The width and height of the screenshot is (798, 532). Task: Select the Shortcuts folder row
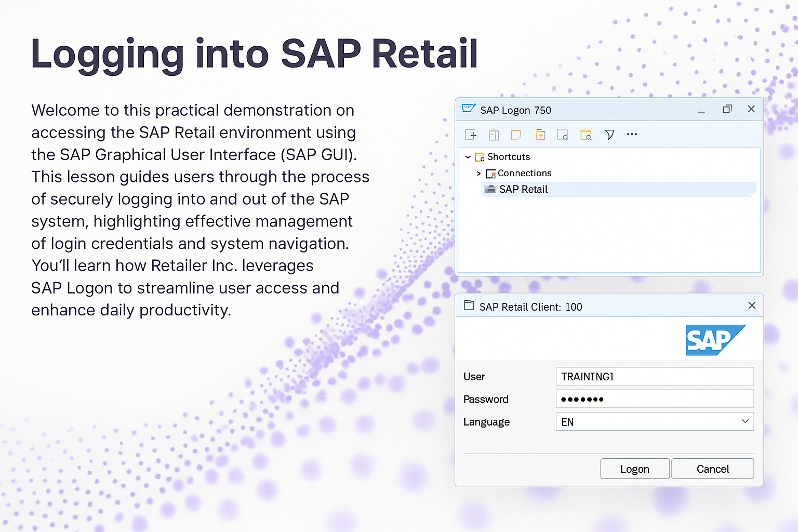[502, 157]
